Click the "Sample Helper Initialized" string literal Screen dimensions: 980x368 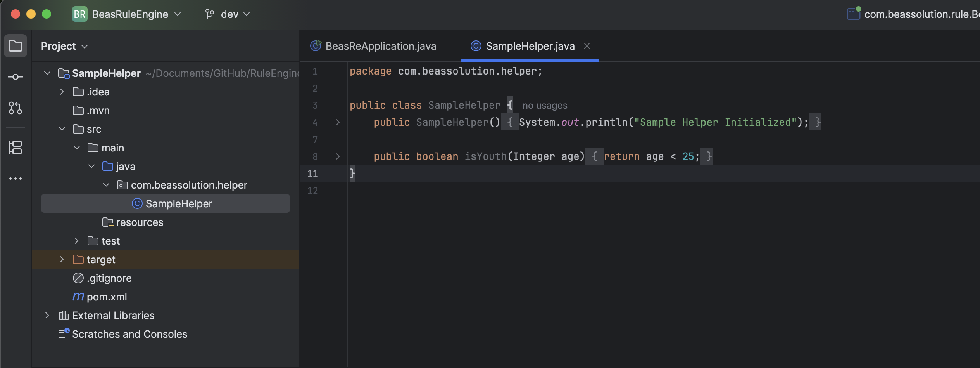tap(715, 122)
